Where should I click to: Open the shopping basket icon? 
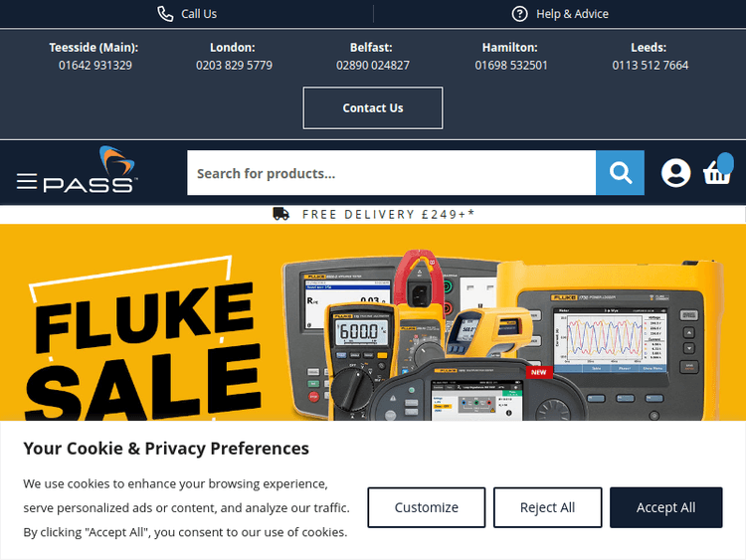[x=717, y=170]
